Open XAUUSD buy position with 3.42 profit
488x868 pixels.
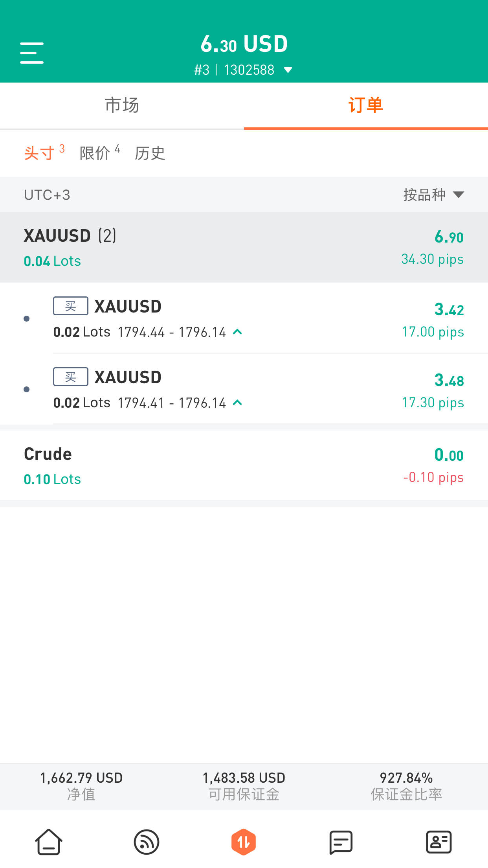pos(259,318)
